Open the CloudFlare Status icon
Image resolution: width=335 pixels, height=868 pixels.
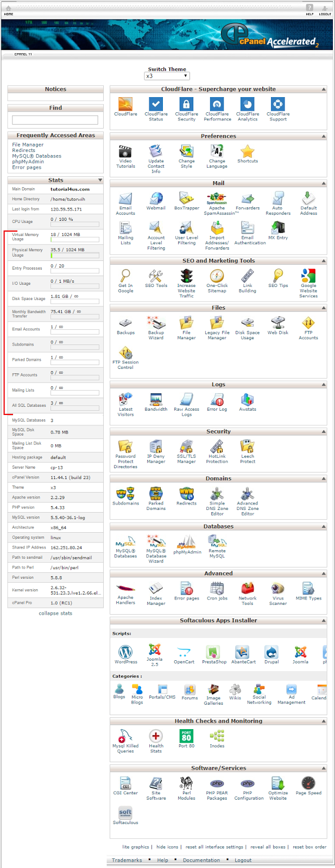tap(156, 108)
